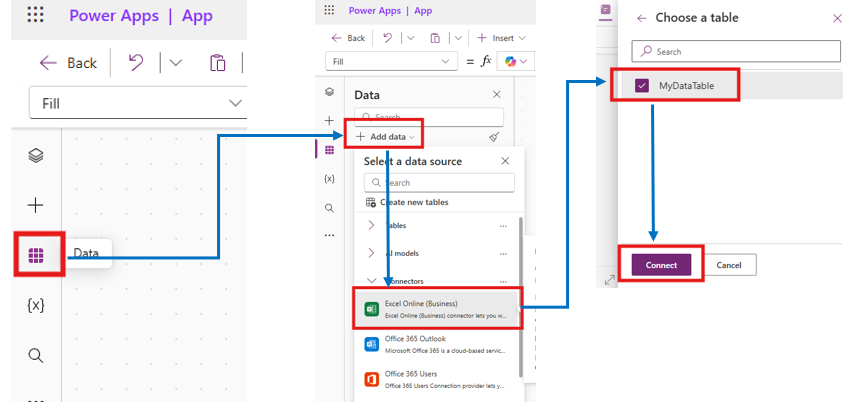Collapse the Connectors section
Viewport: 843px width, 402px height.
[371, 281]
